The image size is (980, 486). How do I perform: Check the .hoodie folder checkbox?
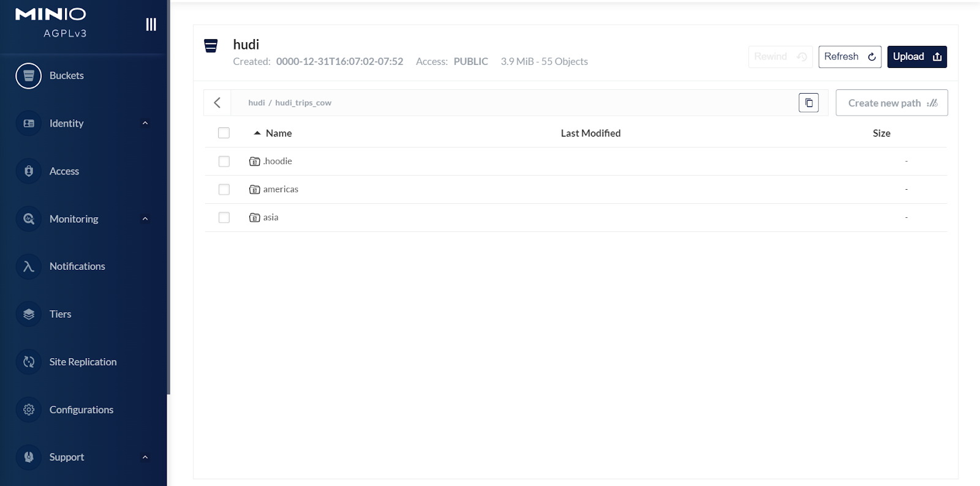pyautogui.click(x=224, y=162)
